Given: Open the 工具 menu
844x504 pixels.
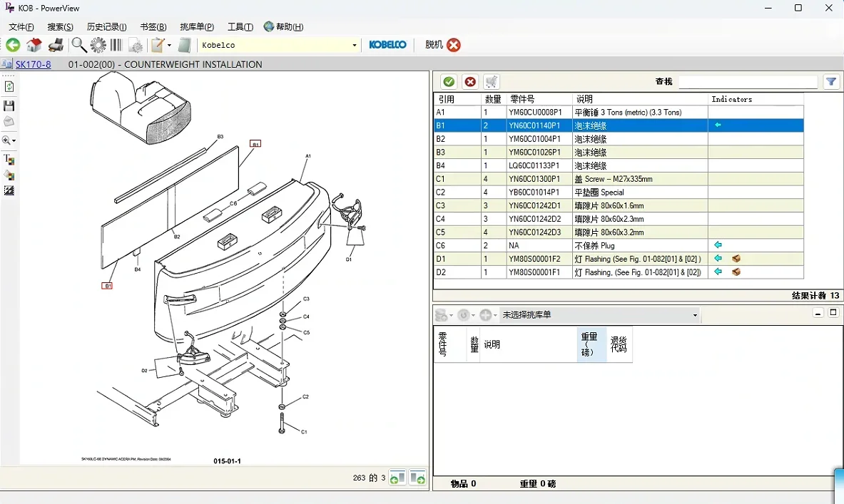Looking at the screenshot, I should coord(240,26).
